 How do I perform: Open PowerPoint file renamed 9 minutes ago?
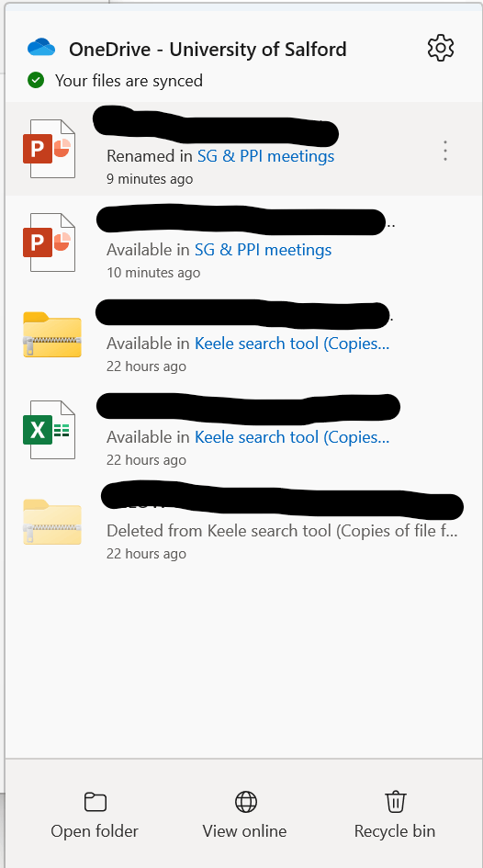(49, 149)
